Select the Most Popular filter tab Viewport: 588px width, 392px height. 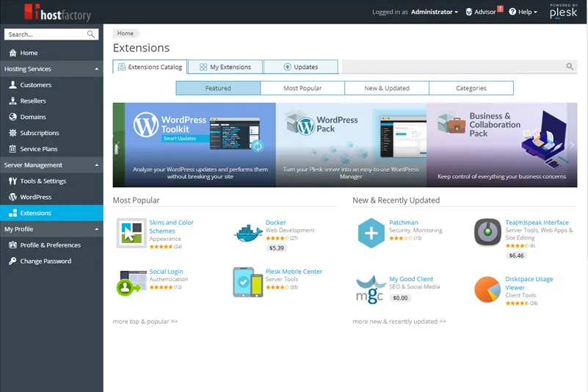[302, 88]
